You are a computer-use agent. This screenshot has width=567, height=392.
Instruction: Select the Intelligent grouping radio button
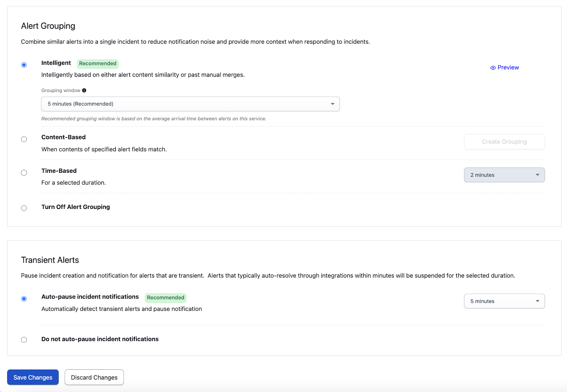tap(24, 65)
